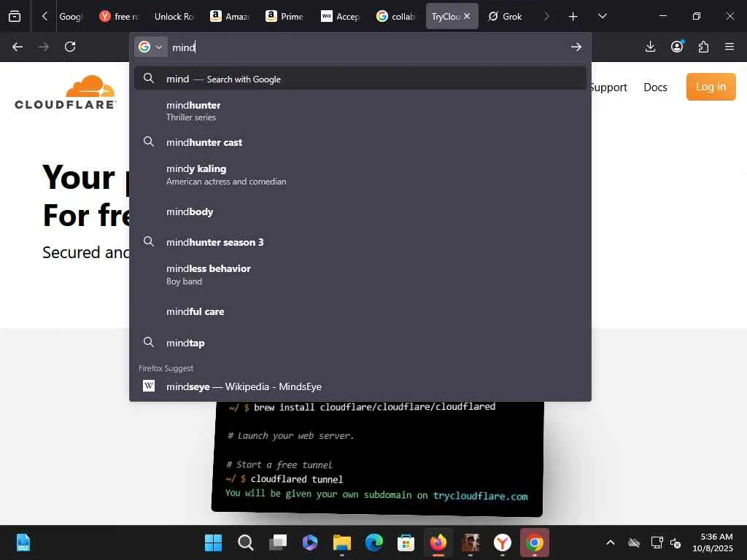
Task: Click the OneDrive cloud tray icon
Action: pyautogui.click(x=634, y=542)
